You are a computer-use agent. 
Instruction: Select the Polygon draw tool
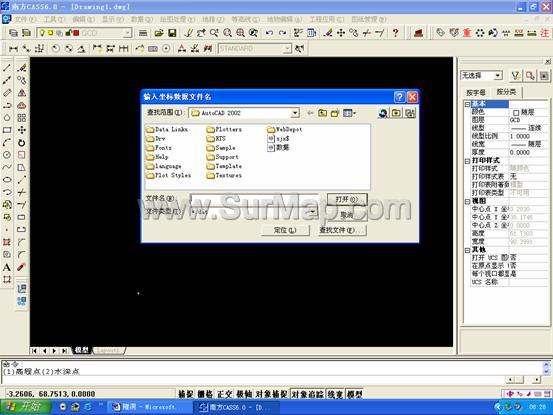pos(7,118)
